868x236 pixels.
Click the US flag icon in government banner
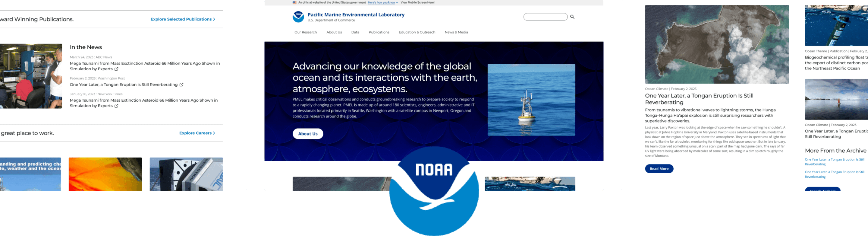[294, 3]
